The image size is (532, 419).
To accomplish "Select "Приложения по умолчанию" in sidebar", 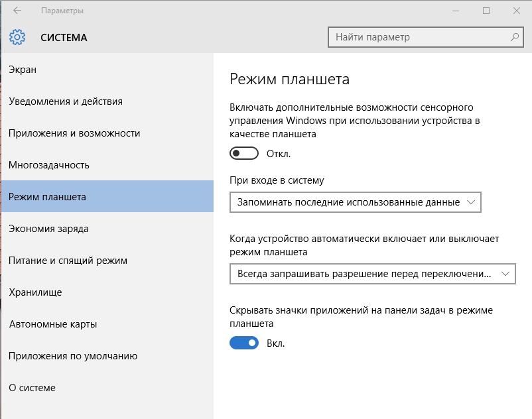I will click(x=73, y=356).
